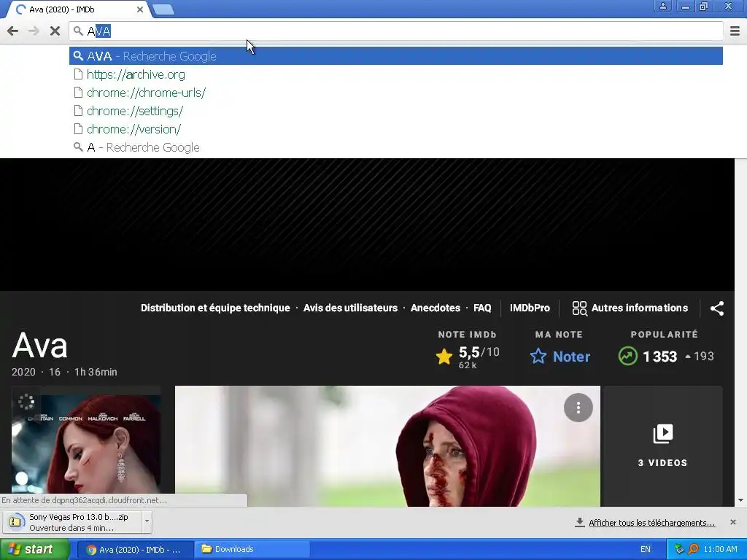Click the trailer image of hooded woman
Viewport: 747px width, 560px height.
[387, 446]
